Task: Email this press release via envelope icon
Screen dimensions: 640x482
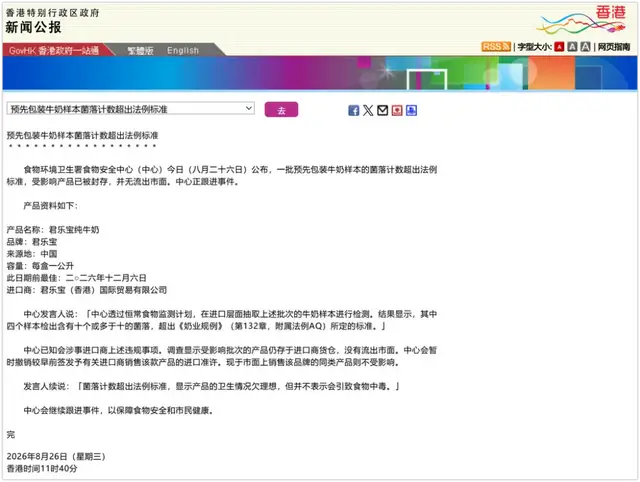Action: click(382, 110)
